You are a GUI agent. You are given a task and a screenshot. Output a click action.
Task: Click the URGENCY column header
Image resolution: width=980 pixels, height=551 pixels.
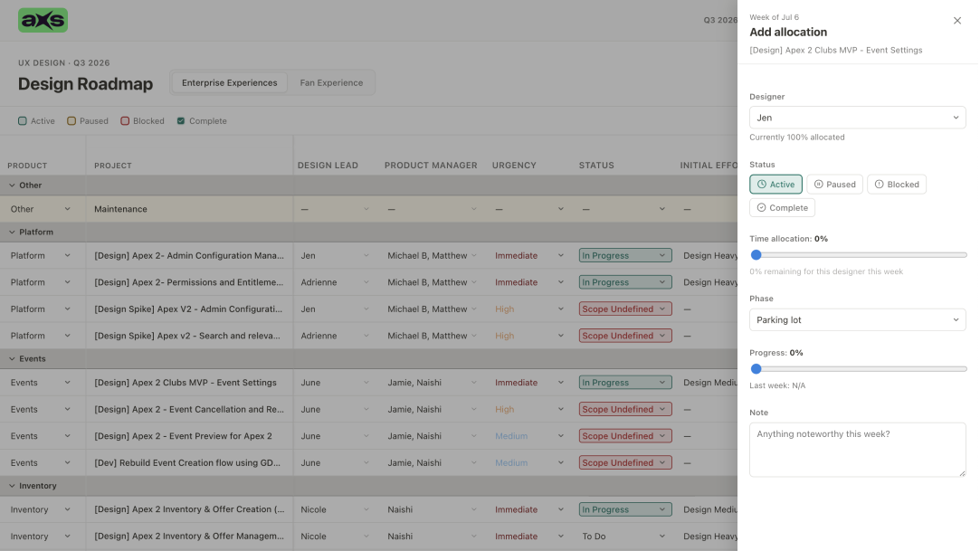tap(514, 166)
